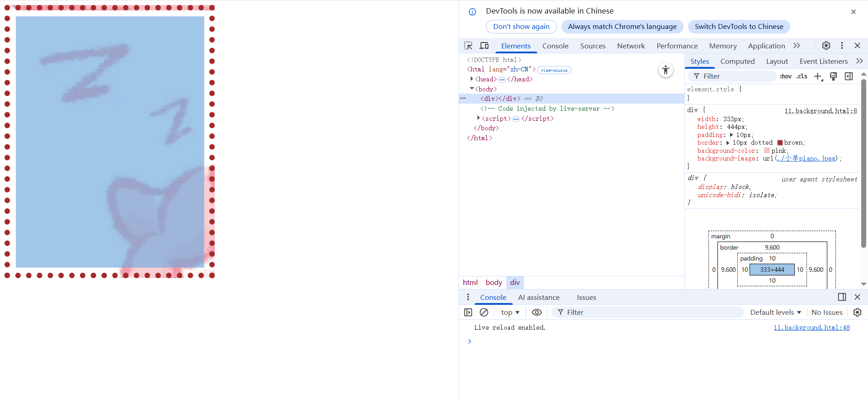
Task: Open the Computed styles tab
Action: 737,62
